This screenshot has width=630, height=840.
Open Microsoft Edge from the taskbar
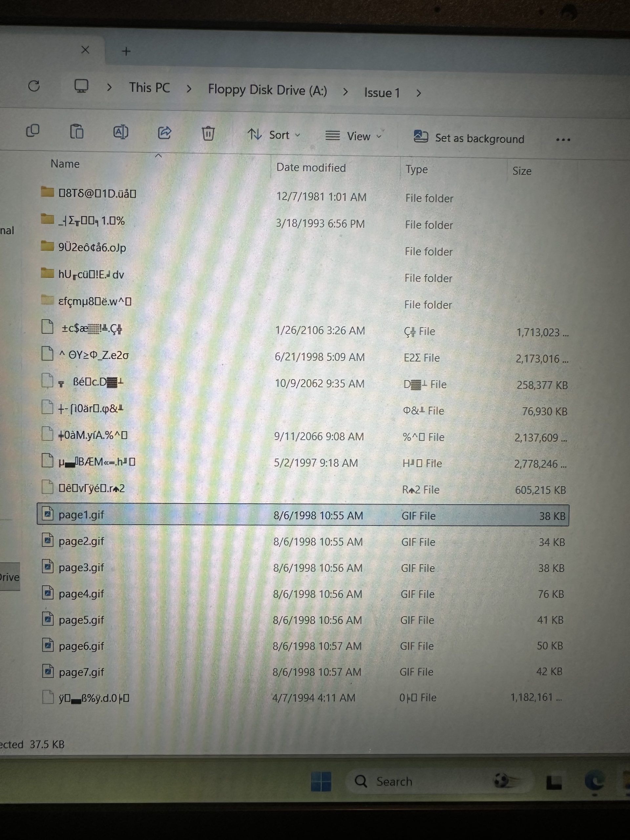coord(595,781)
